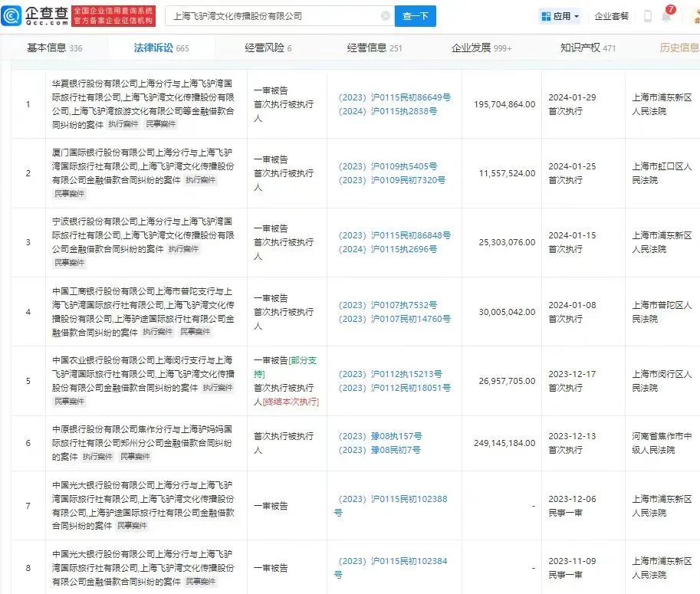Viewport: 700px width, 594px height.
Task: Click the date 2023-12-17
Action: coord(572,374)
